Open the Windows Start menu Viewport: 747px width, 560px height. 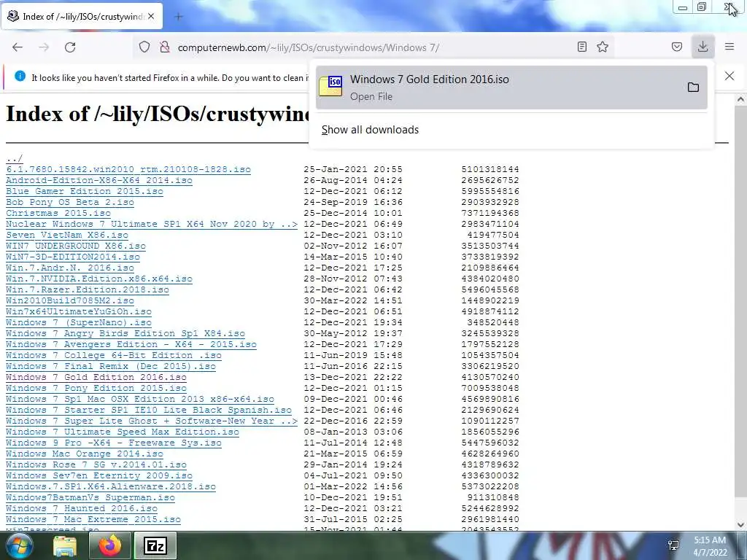coord(19,545)
